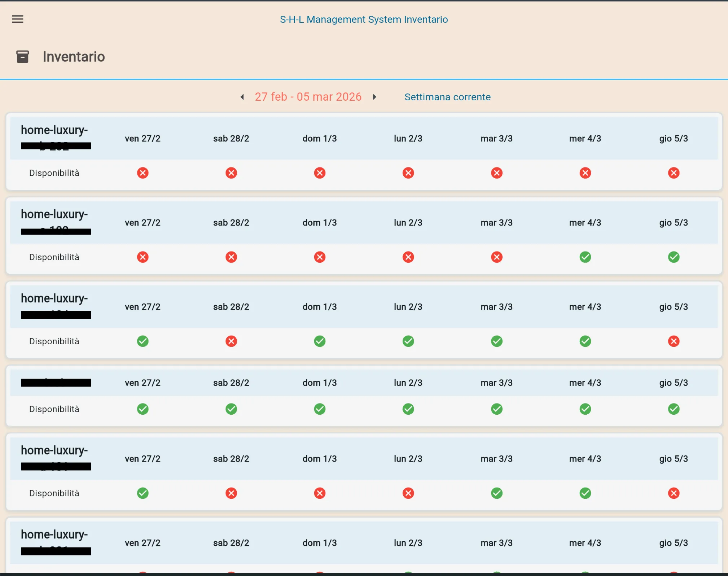Image resolution: width=728 pixels, height=576 pixels.
Task: Click the red X under sab 28/2 in third property row
Action: (x=231, y=341)
